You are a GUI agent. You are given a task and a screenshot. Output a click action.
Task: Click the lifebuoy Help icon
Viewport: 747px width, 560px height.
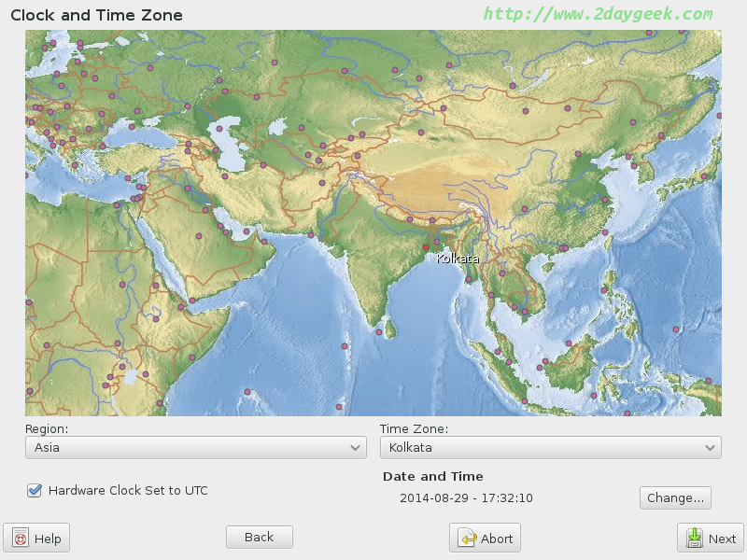pos(21,539)
